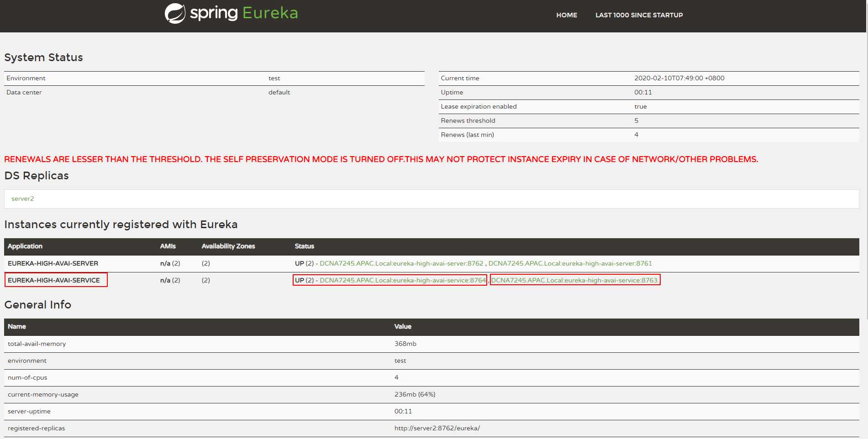Open LAST 1000 SINCE STARTUP page

click(639, 15)
